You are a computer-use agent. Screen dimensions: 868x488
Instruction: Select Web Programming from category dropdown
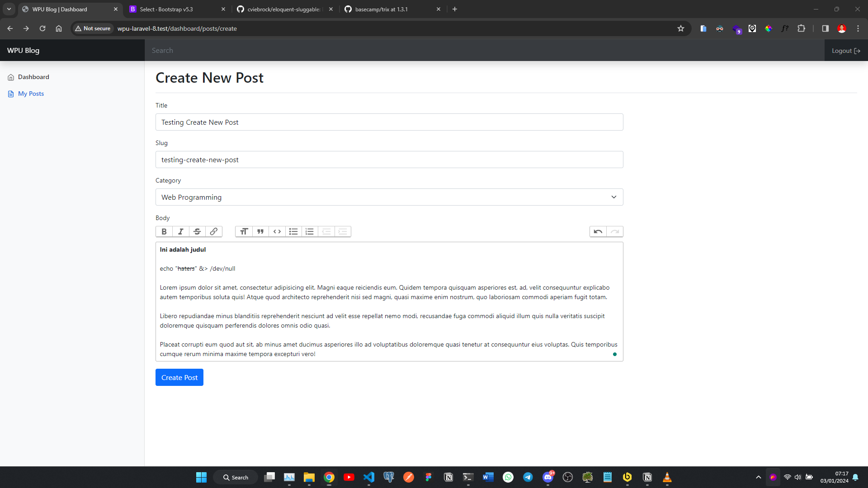pyautogui.click(x=389, y=197)
